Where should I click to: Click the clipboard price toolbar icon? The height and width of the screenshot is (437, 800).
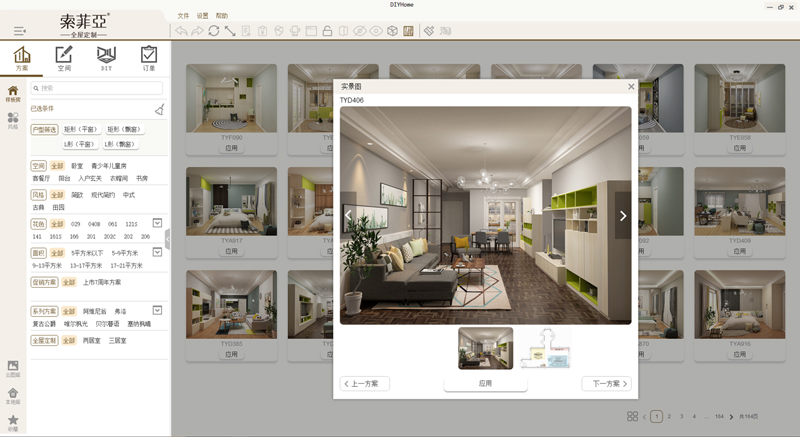[262, 31]
